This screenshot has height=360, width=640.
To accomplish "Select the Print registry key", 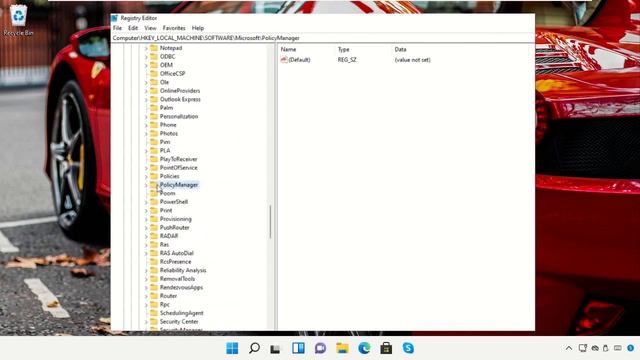I will 166,210.
